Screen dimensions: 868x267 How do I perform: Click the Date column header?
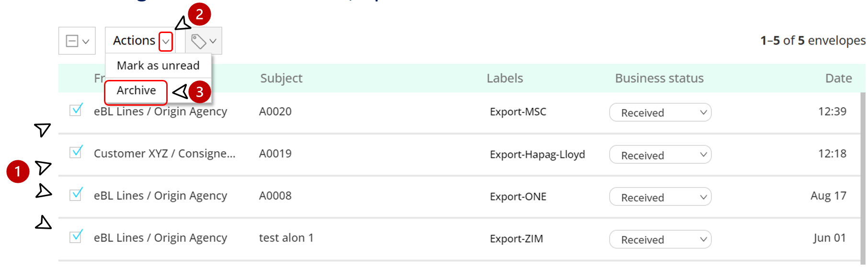pos(838,78)
